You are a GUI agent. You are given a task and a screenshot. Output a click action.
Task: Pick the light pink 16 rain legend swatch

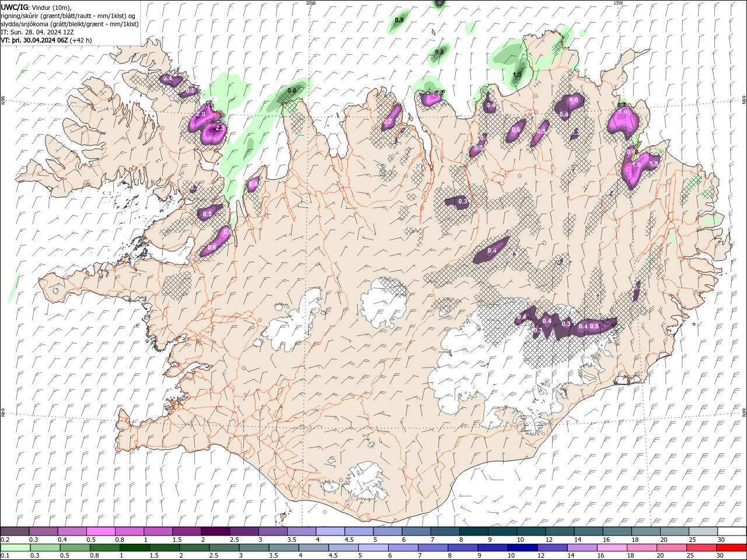612,547
